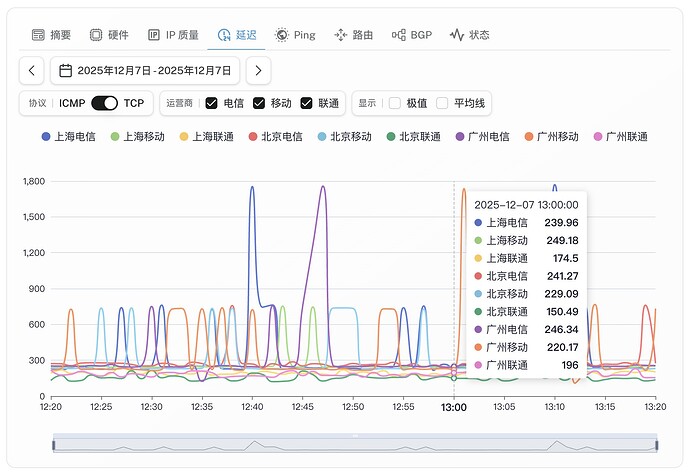The image size is (690, 474).
Task: Click the TCP protocol label
Action: 134,103
